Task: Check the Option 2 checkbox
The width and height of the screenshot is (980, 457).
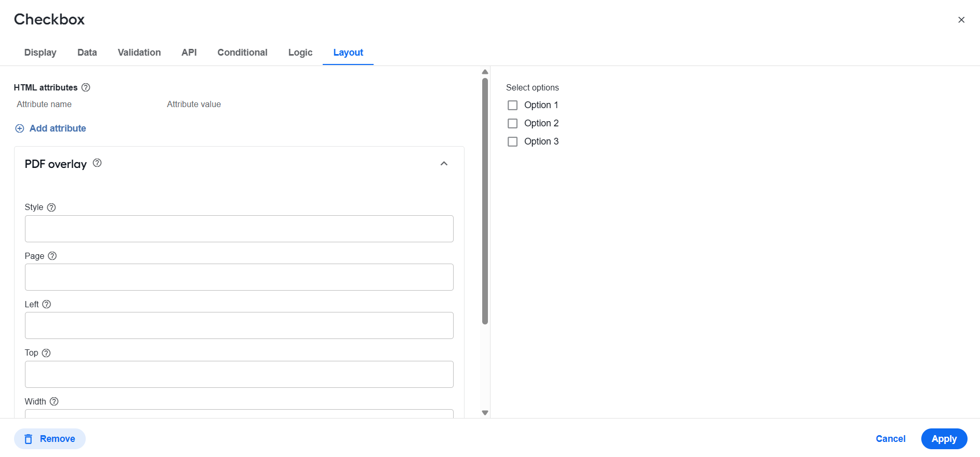Action: pos(512,123)
